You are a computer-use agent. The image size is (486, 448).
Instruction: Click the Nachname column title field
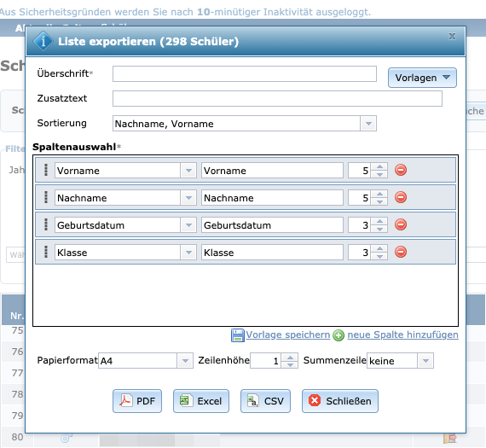point(272,198)
